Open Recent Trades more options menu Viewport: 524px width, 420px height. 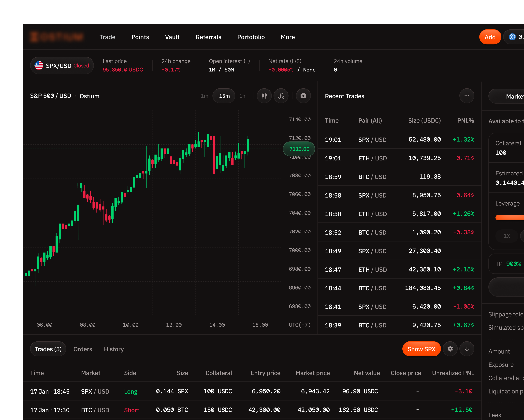[x=467, y=96]
